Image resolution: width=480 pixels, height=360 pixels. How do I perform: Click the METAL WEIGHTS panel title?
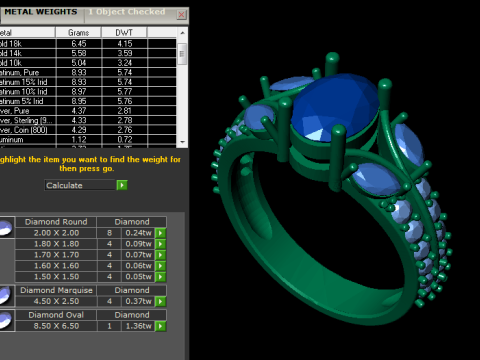click(41, 12)
